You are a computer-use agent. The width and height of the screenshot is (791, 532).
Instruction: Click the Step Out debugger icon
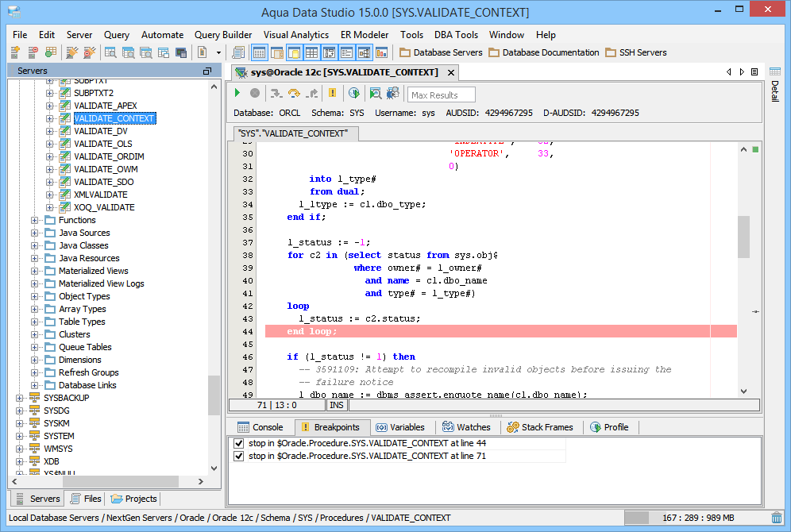pos(312,94)
